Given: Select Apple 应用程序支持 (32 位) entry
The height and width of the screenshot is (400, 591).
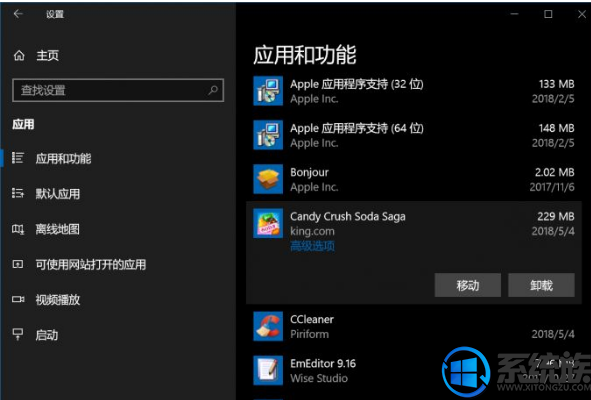Looking at the screenshot, I should (357, 84).
